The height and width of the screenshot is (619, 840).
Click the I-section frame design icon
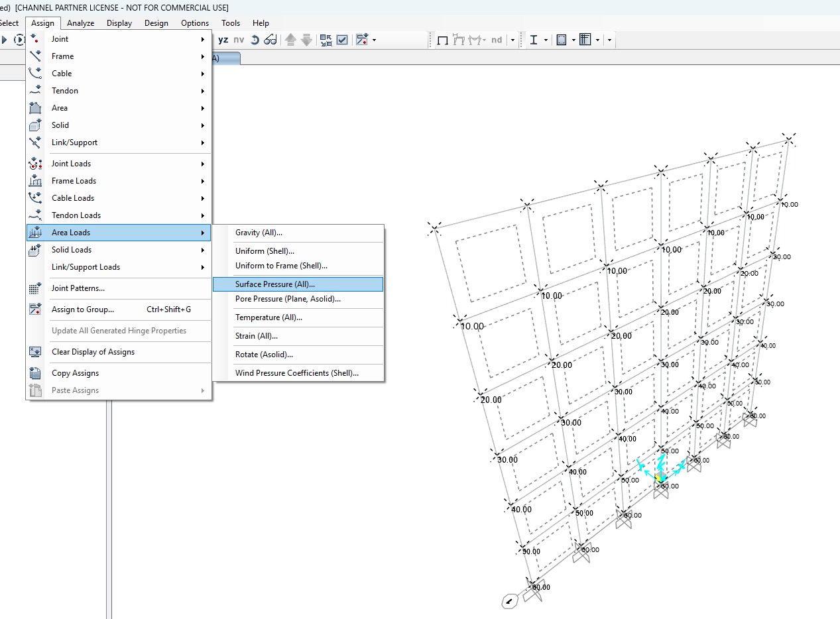pos(534,40)
